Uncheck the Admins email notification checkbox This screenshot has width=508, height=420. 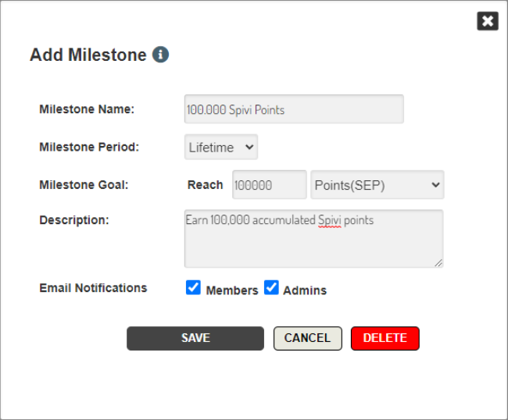coord(271,287)
